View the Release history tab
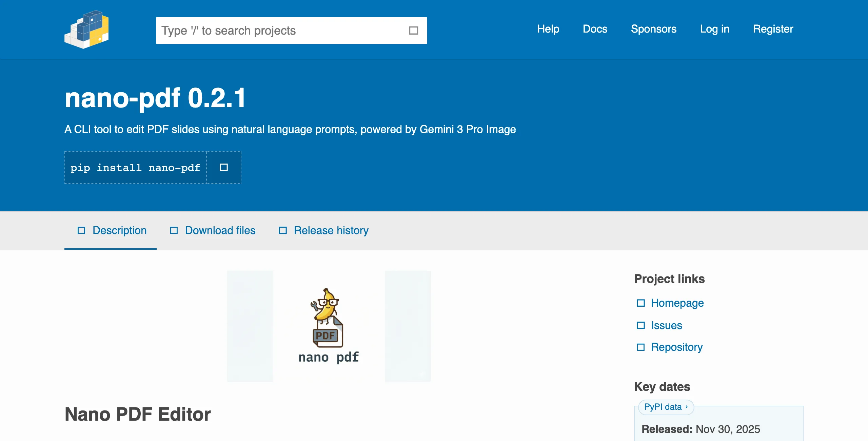The height and width of the screenshot is (441, 868). (x=323, y=231)
